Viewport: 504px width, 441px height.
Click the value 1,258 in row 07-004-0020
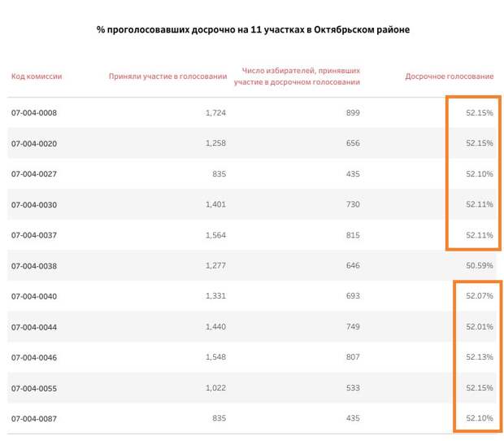pyautogui.click(x=215, y=143)
